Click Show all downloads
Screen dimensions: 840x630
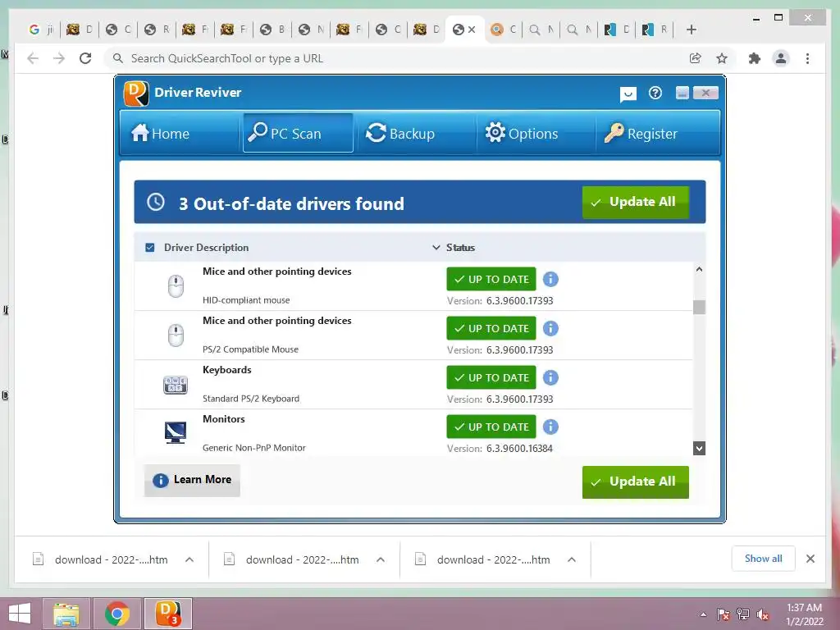[x=764, y=559]
